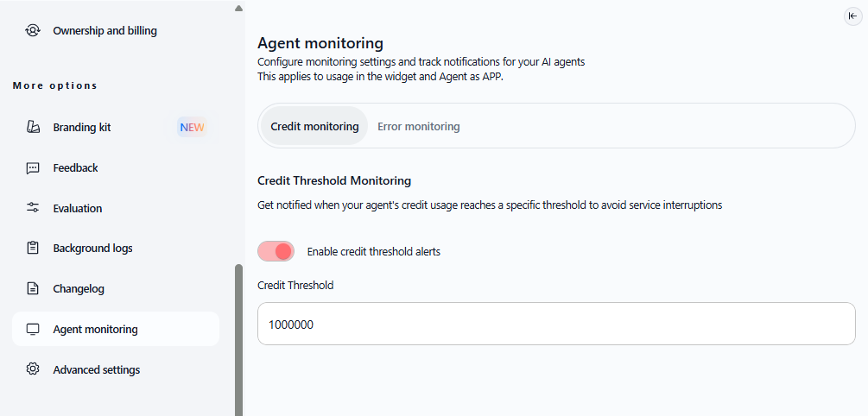Click the "Enable credit threshold alerts" label
Image resolution: width=868 pixels, height=416 pixels.
[374, 252]
